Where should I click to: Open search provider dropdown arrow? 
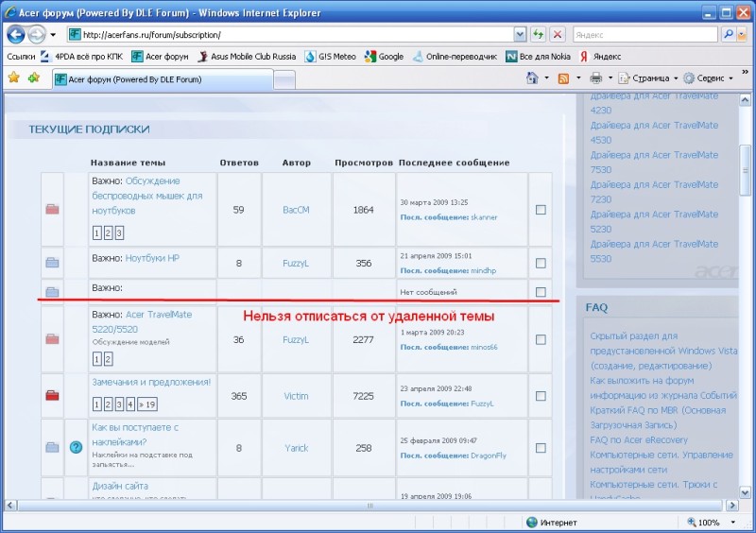[x=742, y=35]
